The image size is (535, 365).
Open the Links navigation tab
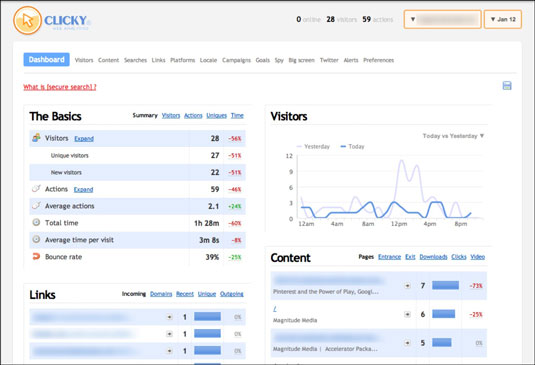159,60
